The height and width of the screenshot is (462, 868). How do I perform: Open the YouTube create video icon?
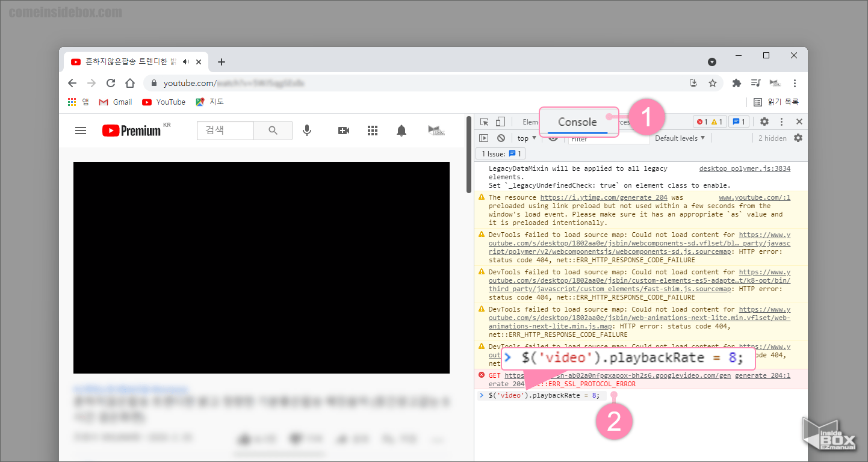pos(343,131)
